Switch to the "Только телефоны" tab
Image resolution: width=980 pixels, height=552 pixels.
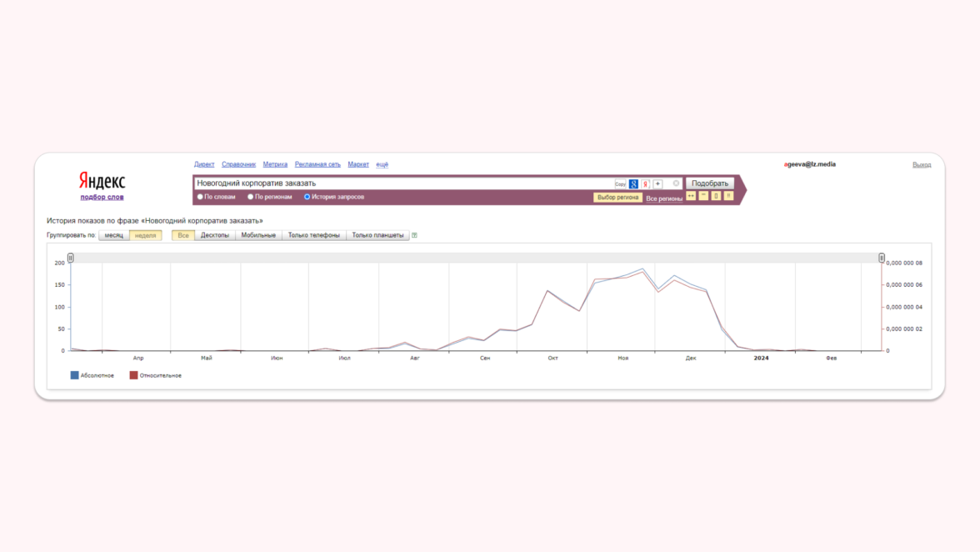pyautogui.click(x=313, y=235)
